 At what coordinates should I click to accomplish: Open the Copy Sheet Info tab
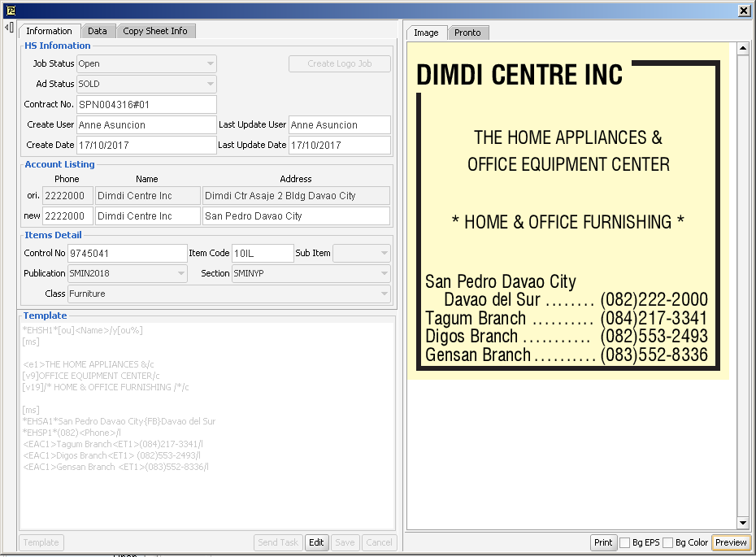[x=155, y=31]
